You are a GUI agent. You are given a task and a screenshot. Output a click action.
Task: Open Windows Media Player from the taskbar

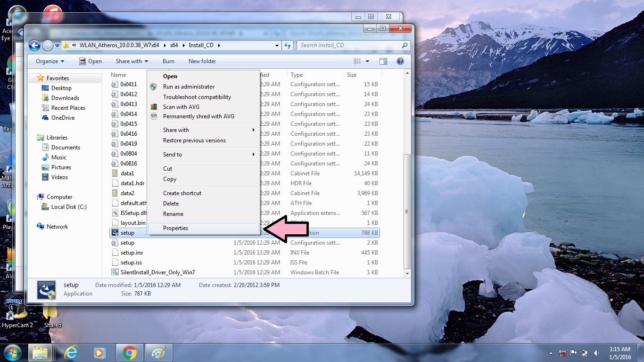point(99,353)
